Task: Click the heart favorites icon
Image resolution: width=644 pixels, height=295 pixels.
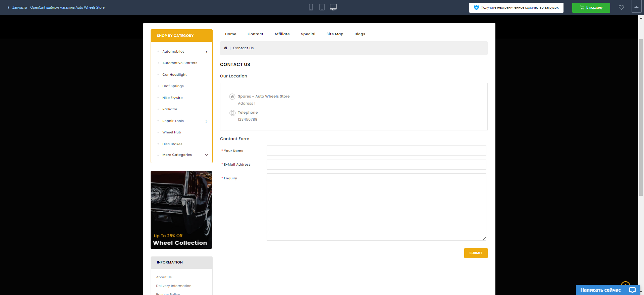Action: point(621,7)
